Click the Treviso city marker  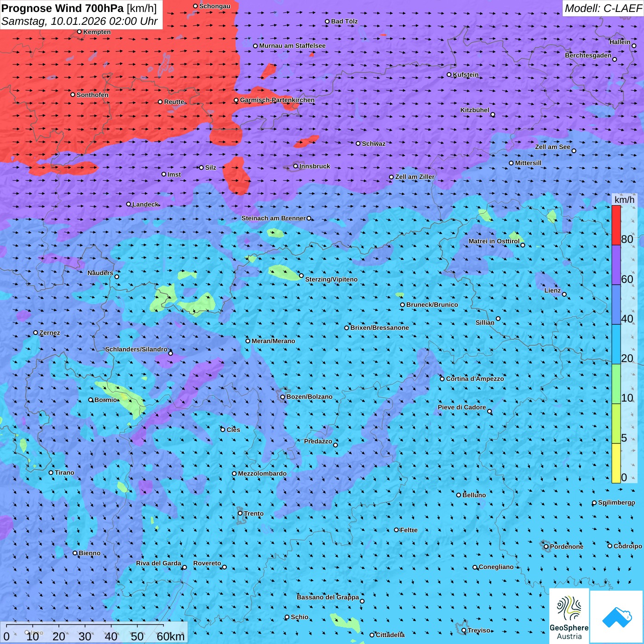coord(464,630)
